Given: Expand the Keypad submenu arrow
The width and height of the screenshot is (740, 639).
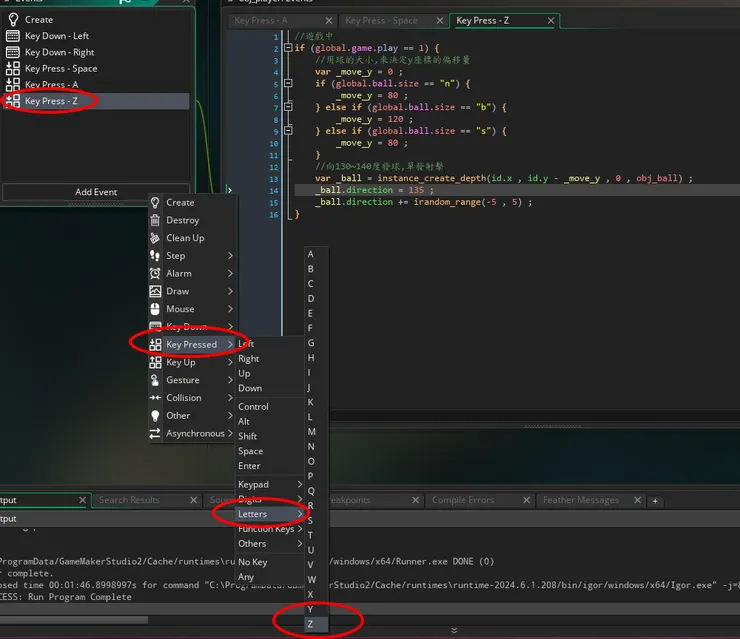Looking at the screenshot, I should coord(300,484).
